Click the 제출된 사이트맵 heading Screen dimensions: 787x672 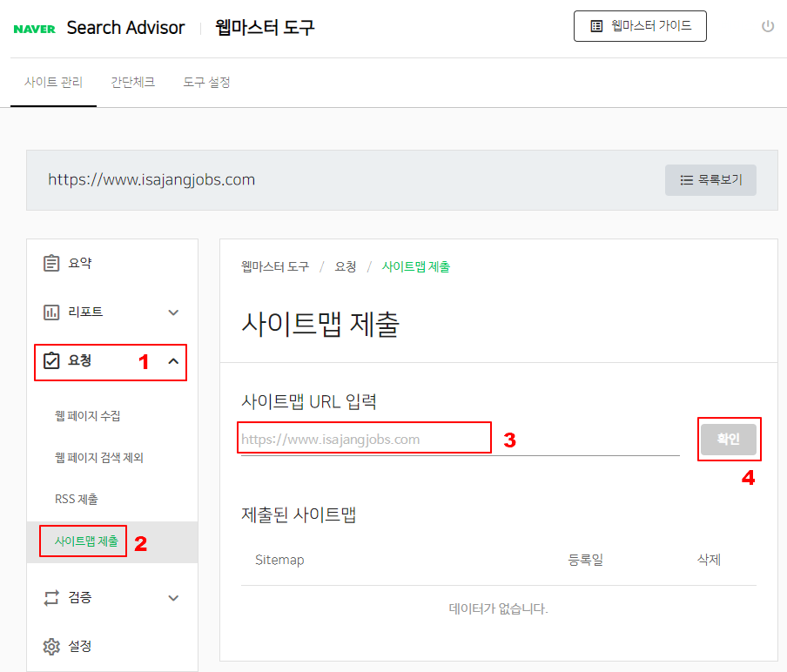(299, 514)
